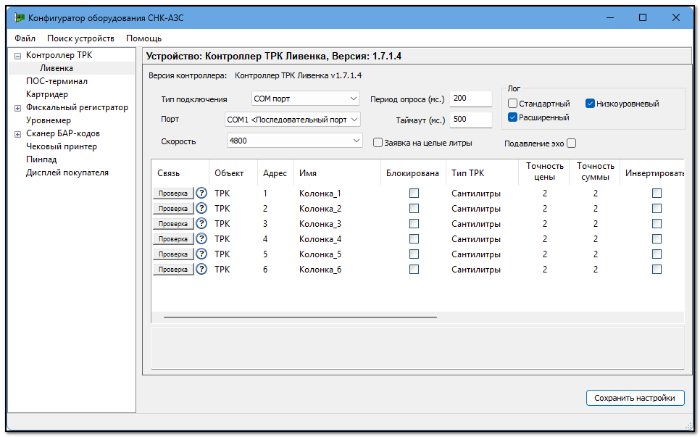The width and height of the screenshot is (700, 437).
Task: Select Дисплей покупателя in the tree
Action: 67,173
